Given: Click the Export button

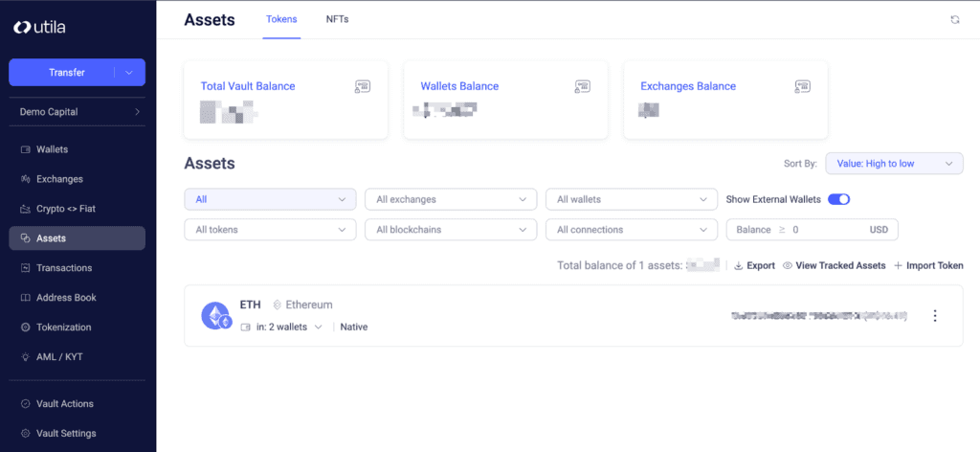Looking at the screenshot, I should point(754,265).
